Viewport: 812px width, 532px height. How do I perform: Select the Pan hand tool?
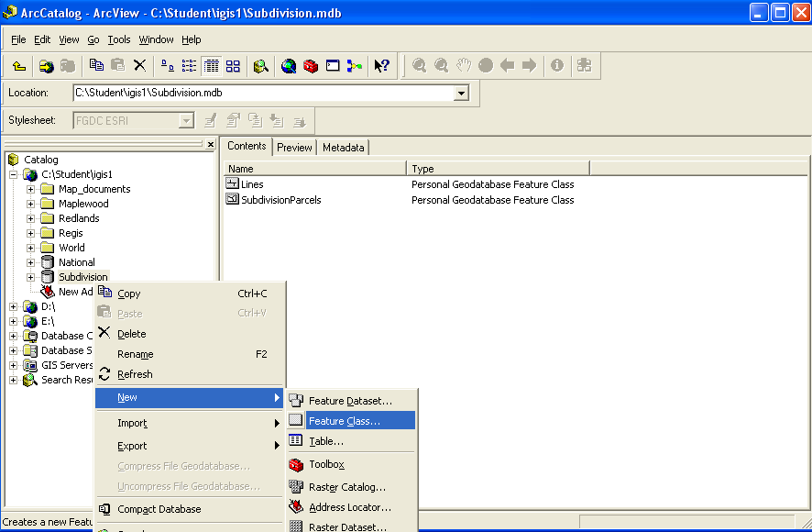(464, 65)
